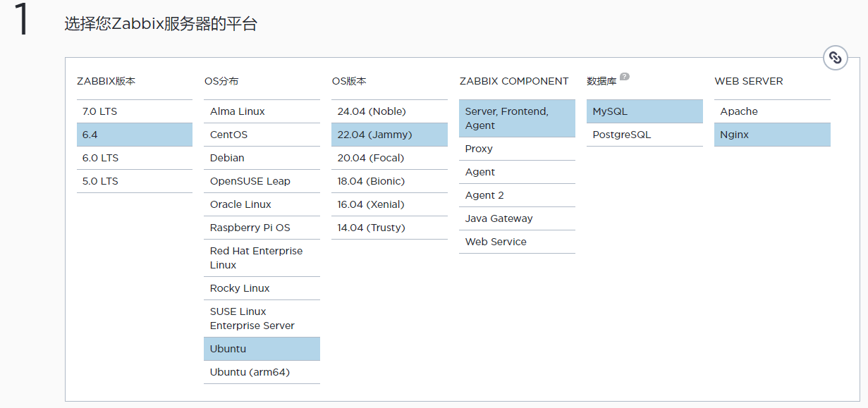Screen dimensions: 868x408
Task: Set the web server to Apache
Action: pyautogui.click(x=773, y=111)
